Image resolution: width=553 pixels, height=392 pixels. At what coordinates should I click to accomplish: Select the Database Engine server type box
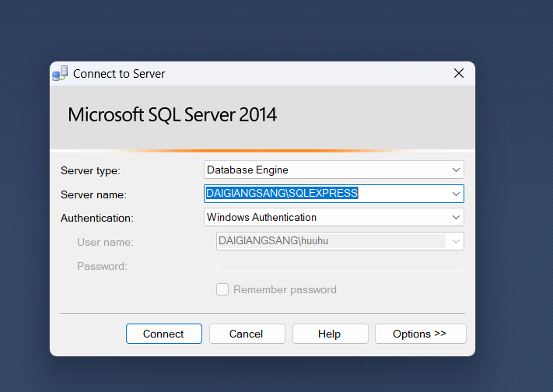pyautogui.click(x=327, y=170)
